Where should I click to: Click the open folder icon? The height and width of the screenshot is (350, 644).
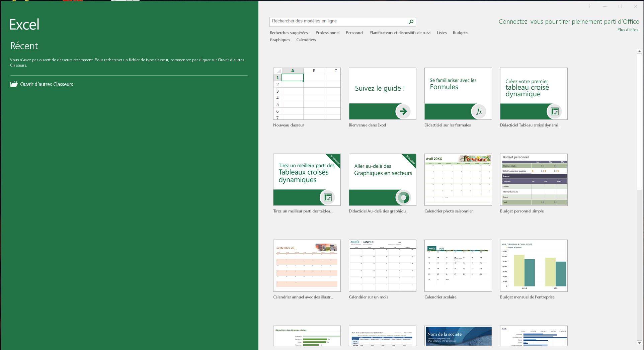pyautogui.click(x=14, y=84)
